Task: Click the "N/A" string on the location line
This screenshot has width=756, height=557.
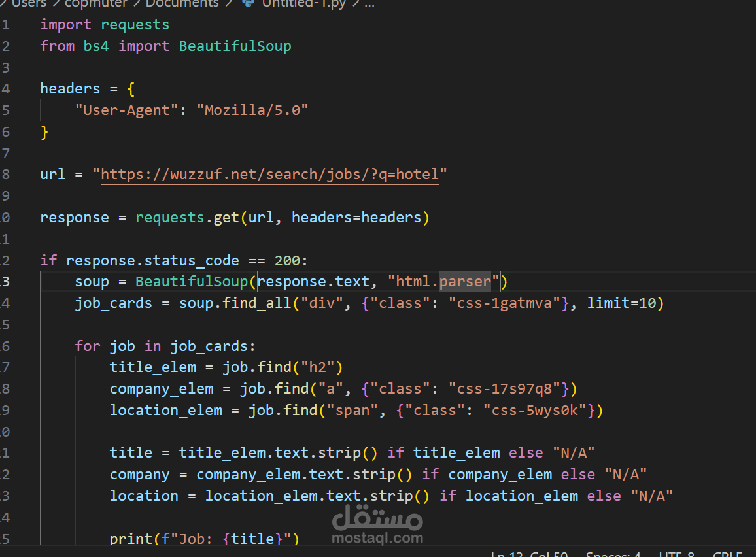Action: click(652, 496)
